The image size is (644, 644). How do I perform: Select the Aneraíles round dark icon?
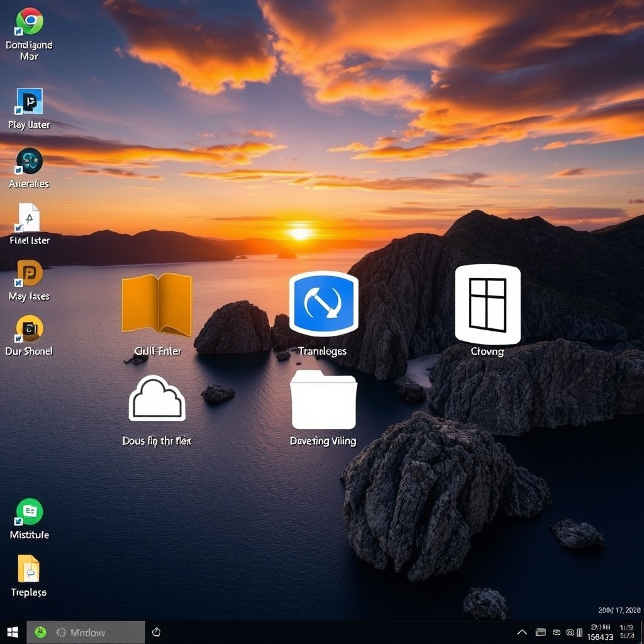pyautogui.click(x=29, y=162)
